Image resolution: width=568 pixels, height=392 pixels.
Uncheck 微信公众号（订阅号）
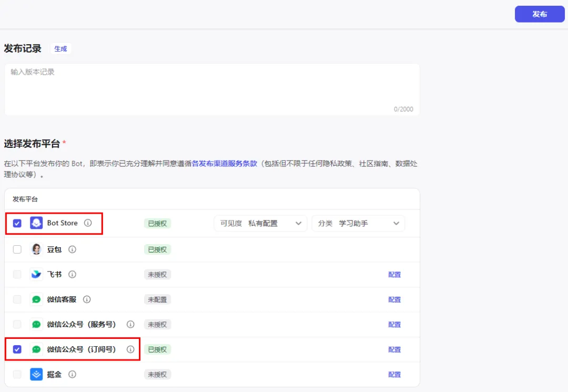17,349
